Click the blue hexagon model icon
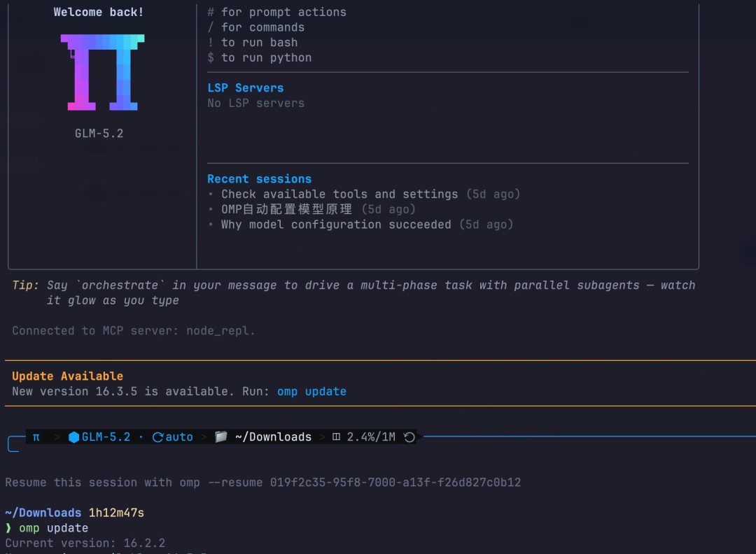 coord(73,437)
